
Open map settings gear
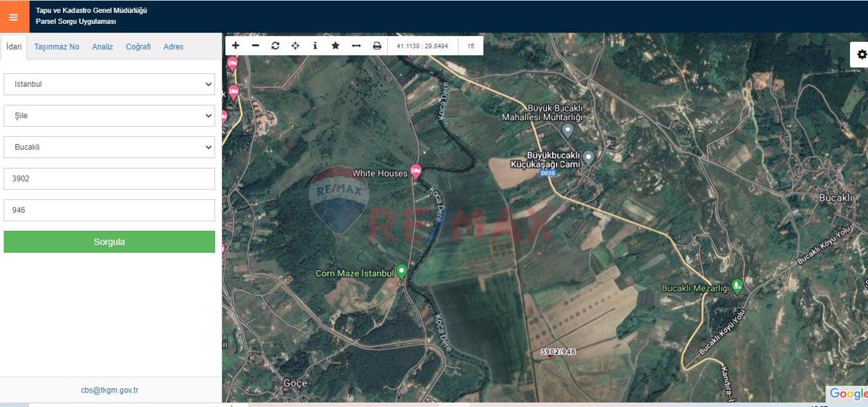pyautogui.click(x=861, y=54)
